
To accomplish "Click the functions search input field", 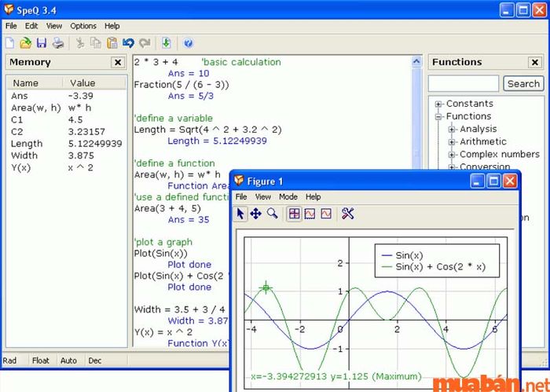I will (464, 84).
